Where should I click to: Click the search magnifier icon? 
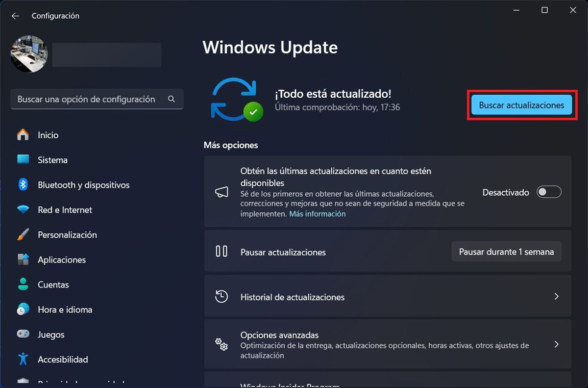click(171, 99)
